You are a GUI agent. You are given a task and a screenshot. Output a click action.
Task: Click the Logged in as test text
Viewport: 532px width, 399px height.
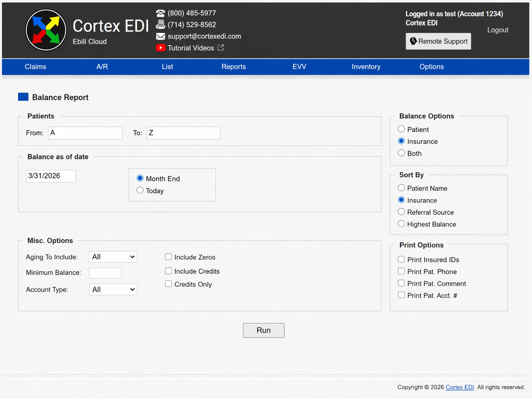(454, 14)
